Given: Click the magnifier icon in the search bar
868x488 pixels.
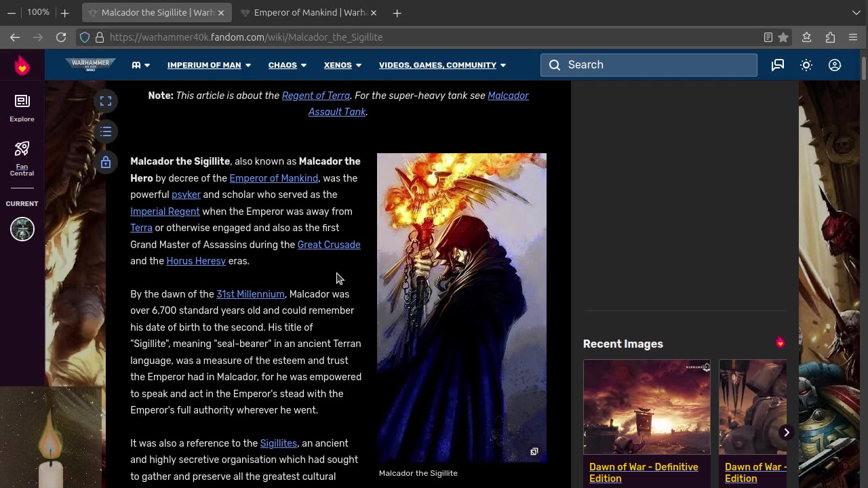Looking at the screenshot, I should (555, 65).
